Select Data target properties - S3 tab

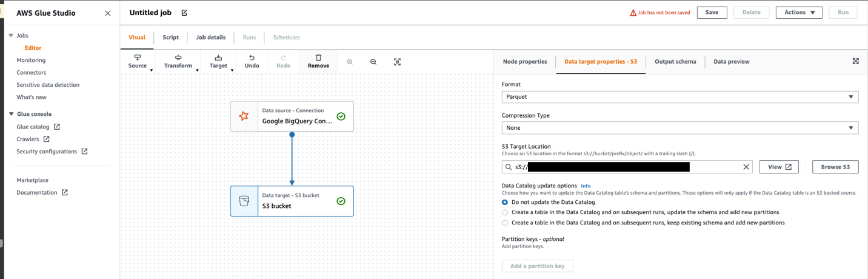[601, 61]
